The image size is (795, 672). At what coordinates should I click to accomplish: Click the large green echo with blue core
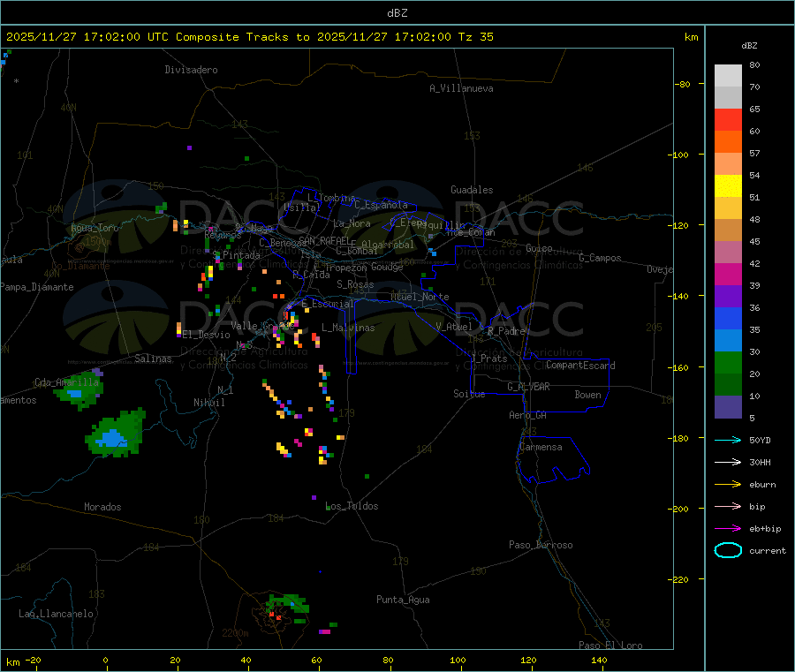(116, 434)
